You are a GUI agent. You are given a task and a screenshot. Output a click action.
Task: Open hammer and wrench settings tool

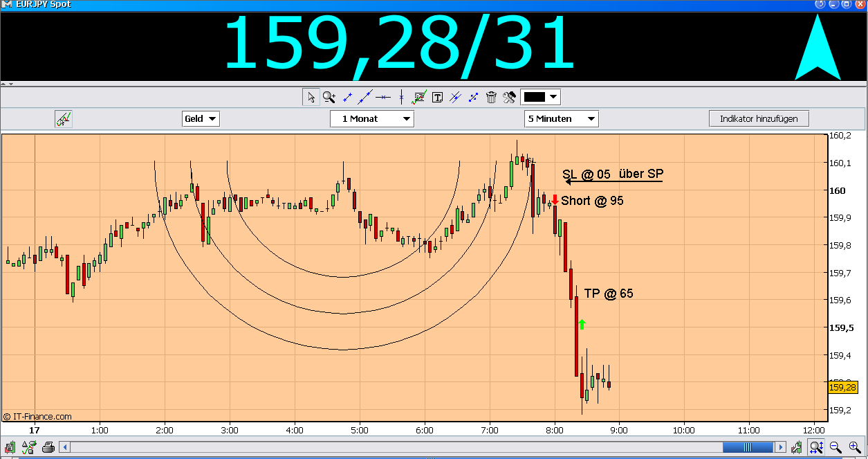click(x=510, y=98)
